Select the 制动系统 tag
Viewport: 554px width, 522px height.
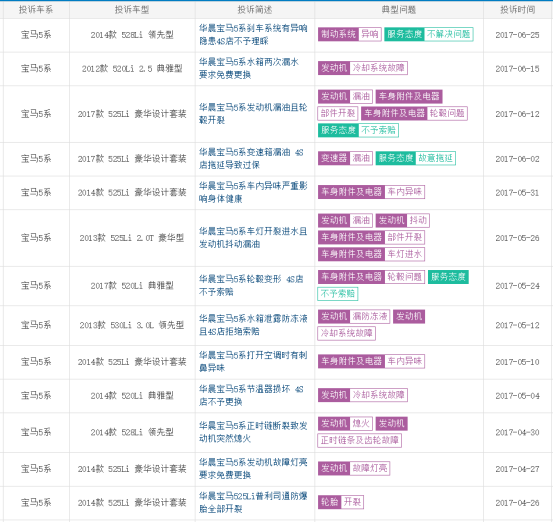click(338, 34)
